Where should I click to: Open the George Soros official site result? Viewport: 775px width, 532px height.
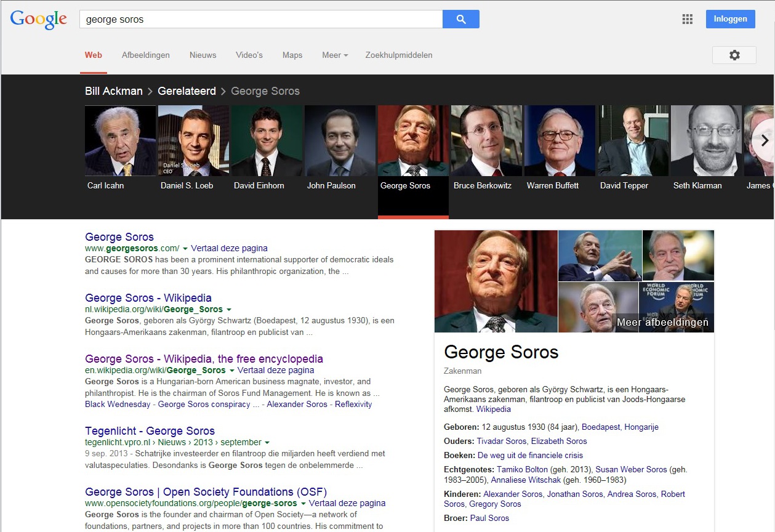click(x=119, y=237)
